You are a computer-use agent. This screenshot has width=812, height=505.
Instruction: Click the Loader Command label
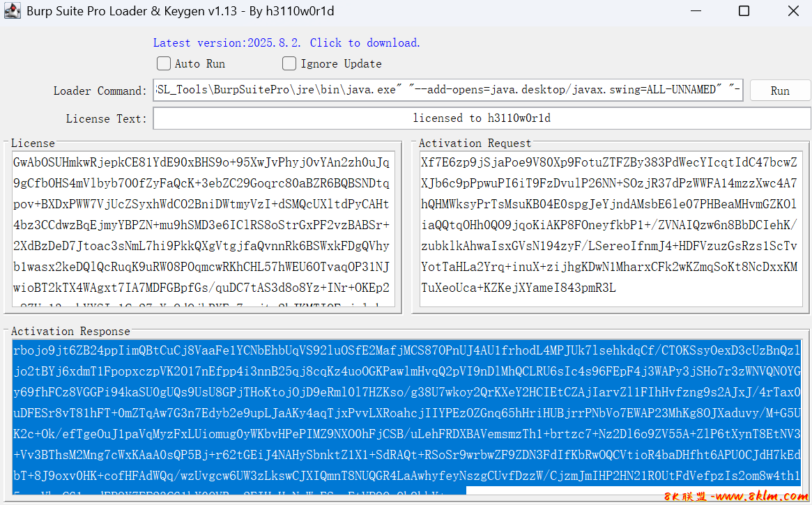(100, 91)
